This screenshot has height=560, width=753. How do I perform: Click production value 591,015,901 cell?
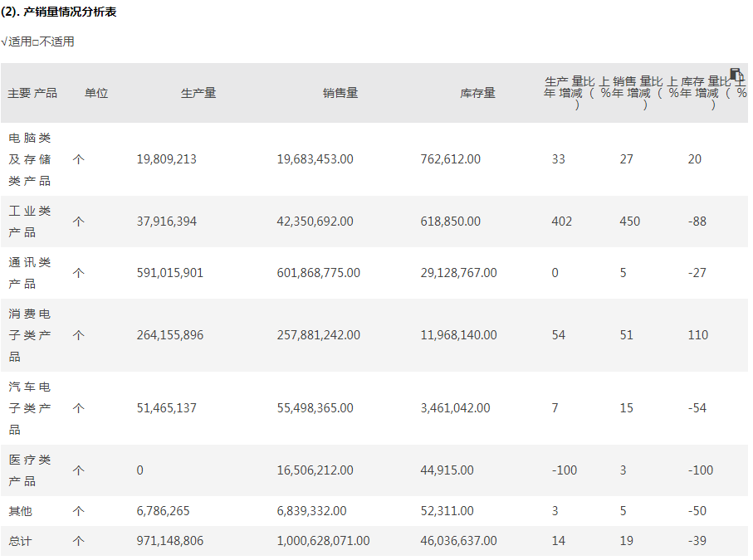point(169,273)
